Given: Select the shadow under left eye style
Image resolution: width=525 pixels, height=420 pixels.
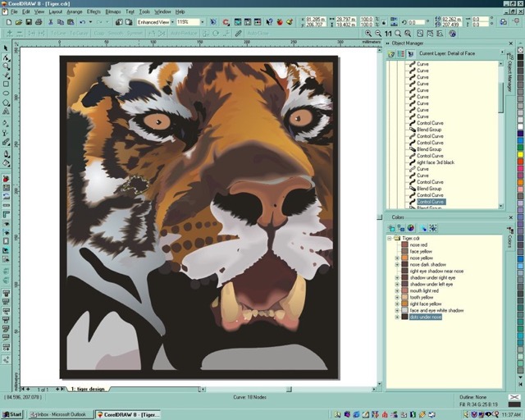Looking at the screenshot, I should tap(431, 285).
